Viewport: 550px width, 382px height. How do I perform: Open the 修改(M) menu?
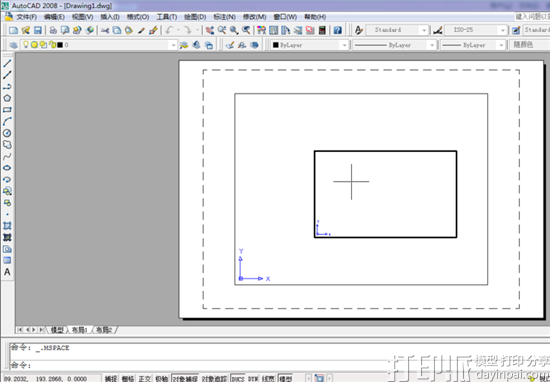tap(255, 17)
